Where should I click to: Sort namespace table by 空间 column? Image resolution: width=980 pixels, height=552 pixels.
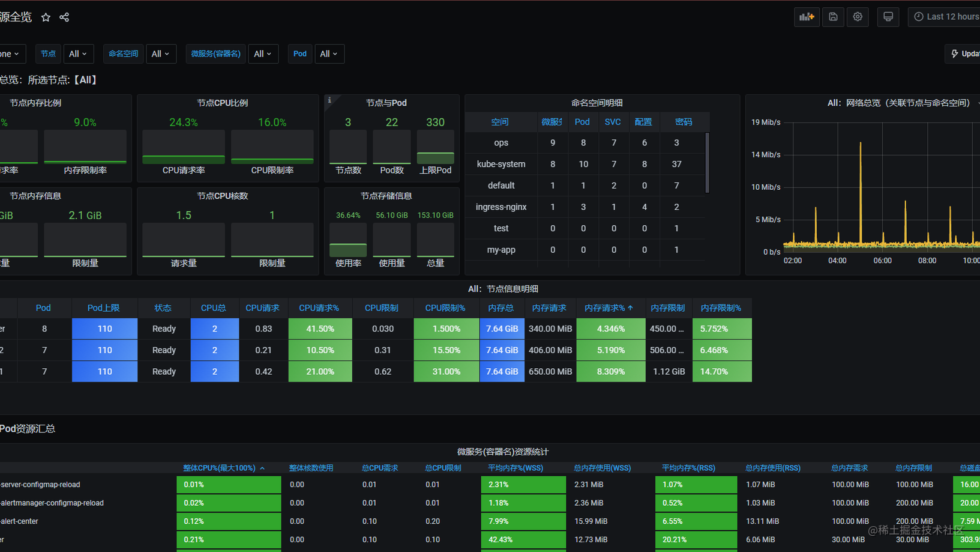coord(500,122)
